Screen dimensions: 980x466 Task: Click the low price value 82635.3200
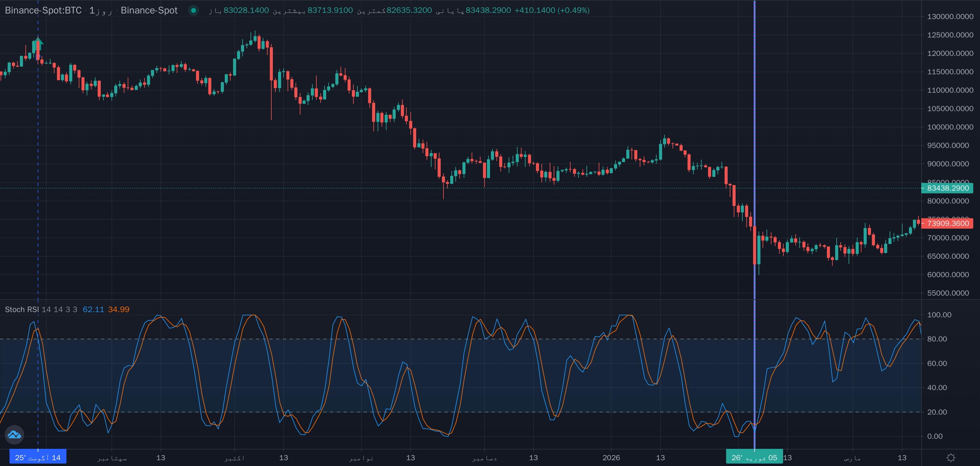click(409, 10)
